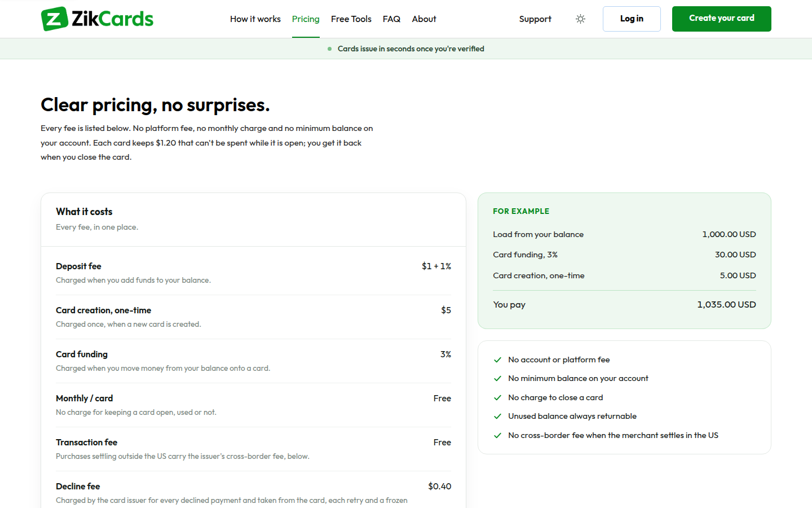Click the "1,035.00 USD" total amount
The height and width of the screenshot is (508, 812).
pyautogui.click(x=726, y=305)
